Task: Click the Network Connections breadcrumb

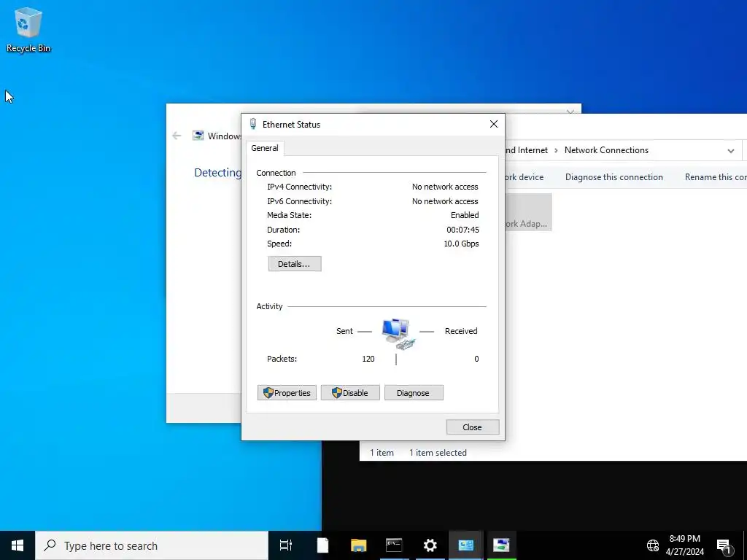Action: (606, 150)
